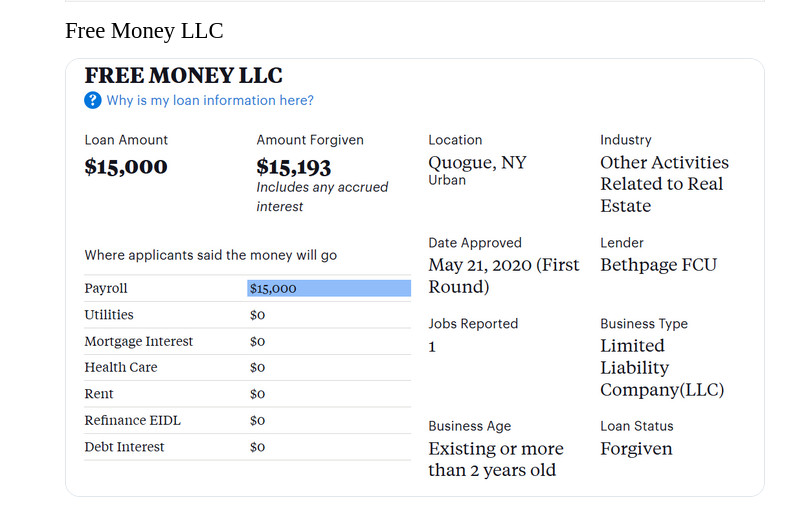Click the Refinance EIDL row label

point(124,420)
